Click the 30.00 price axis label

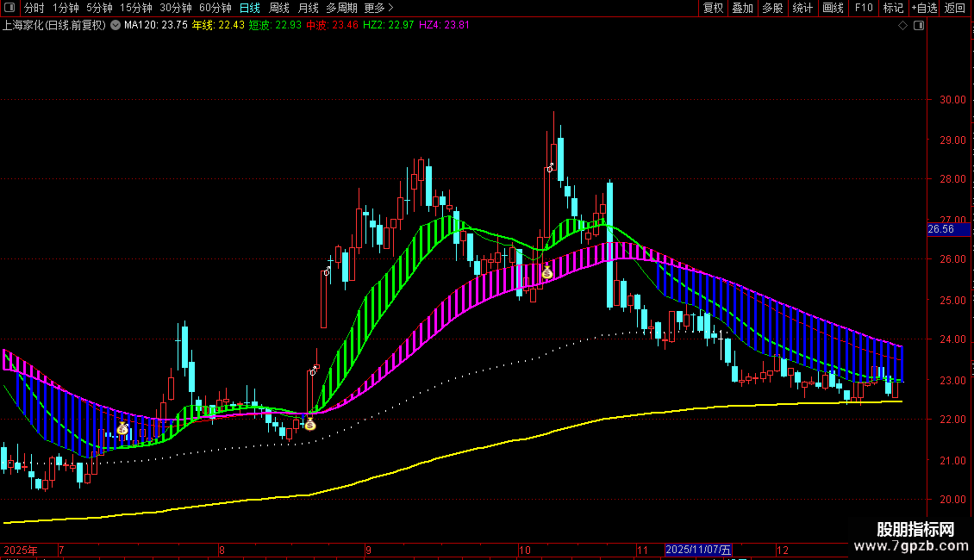pos(952,99)
